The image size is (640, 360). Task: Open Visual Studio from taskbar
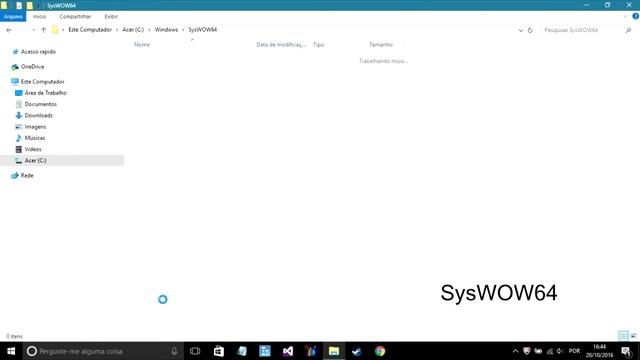tap(288, 351)
